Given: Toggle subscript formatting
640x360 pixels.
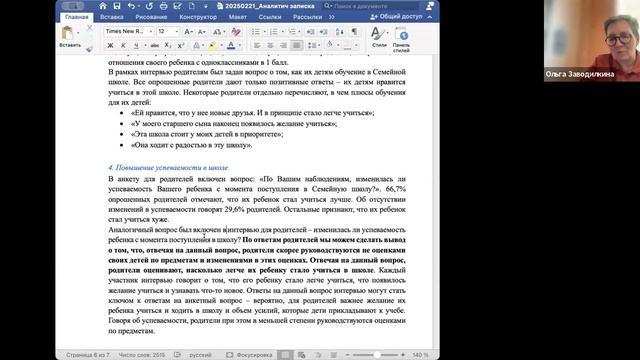Looking at the screenshot, I should 168,46.
